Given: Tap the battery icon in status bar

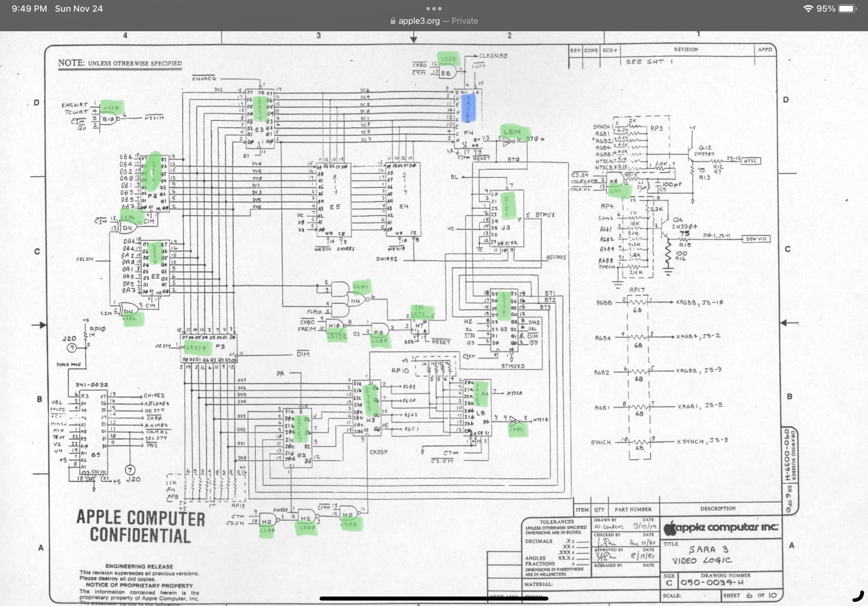Looking at the screenshot, I should click(x=847, y=9).
